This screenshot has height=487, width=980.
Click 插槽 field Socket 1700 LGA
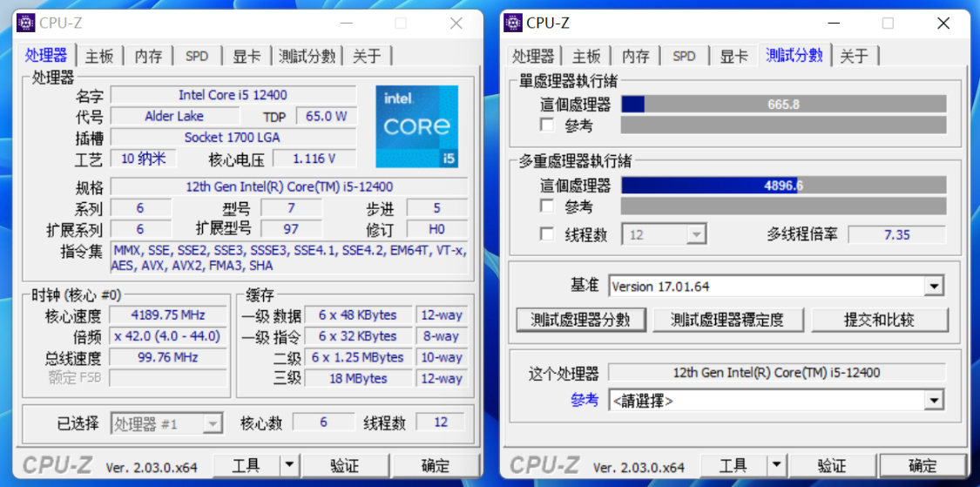[233, 137]
